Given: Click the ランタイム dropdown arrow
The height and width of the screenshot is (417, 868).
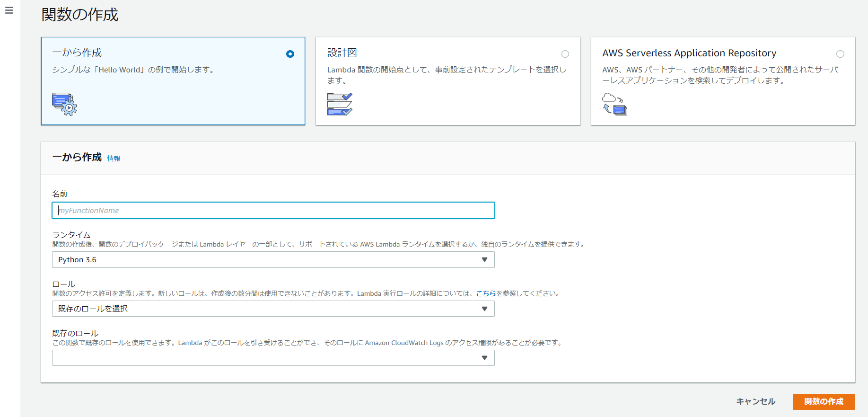Looking at the screenshot, I should 484,260.
